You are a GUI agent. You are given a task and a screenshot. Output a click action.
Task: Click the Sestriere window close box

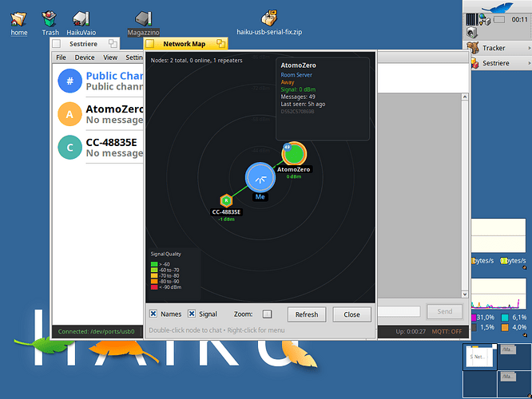[57, 44]
